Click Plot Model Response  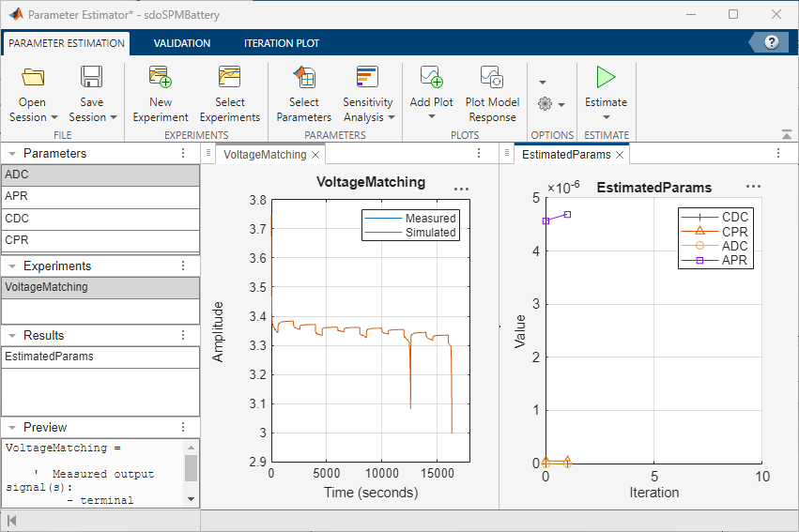click(x=492, y=78)
